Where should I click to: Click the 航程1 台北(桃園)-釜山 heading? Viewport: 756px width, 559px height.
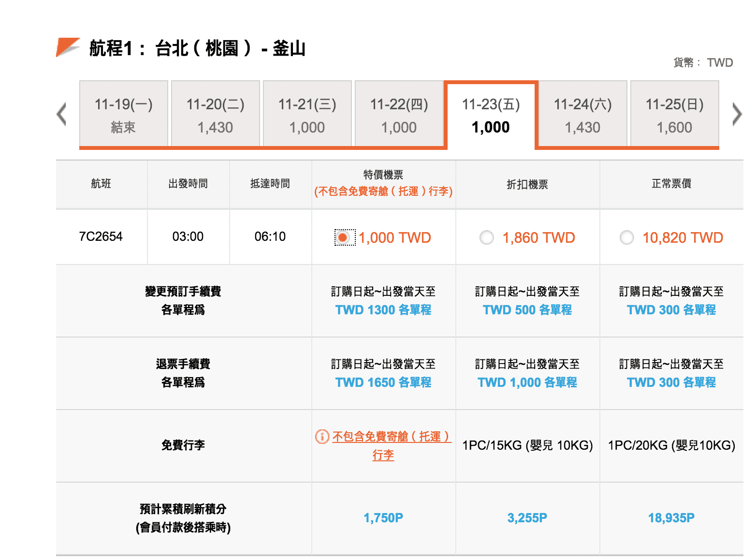[198, 48]
